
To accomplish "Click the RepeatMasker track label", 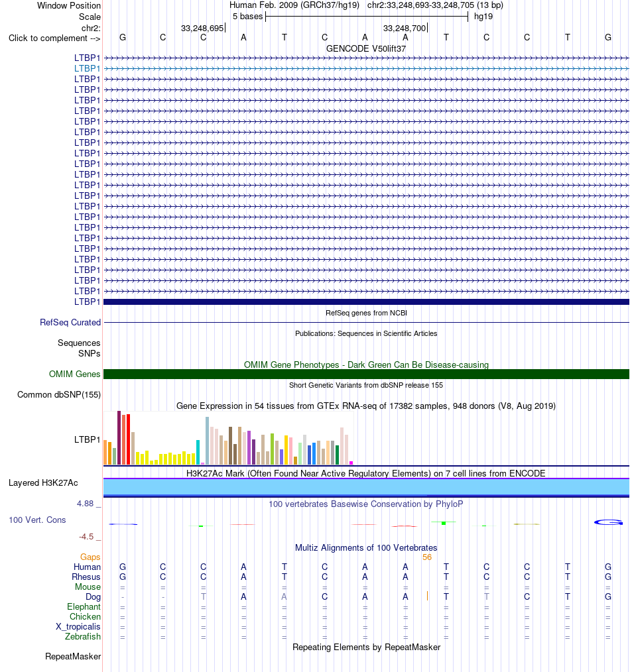I will pyautogui.click(x=73, y=656).
